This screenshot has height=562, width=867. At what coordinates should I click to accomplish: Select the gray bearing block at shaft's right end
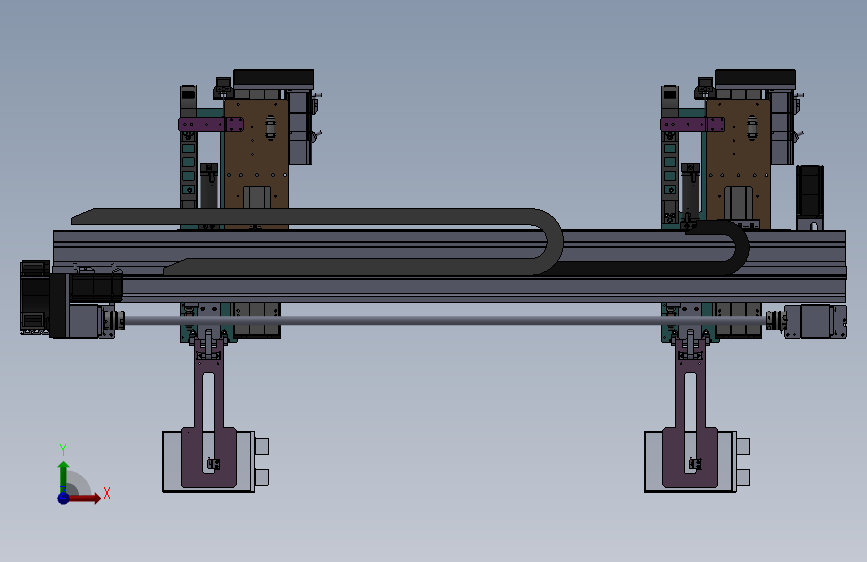(x=816, y=321)
